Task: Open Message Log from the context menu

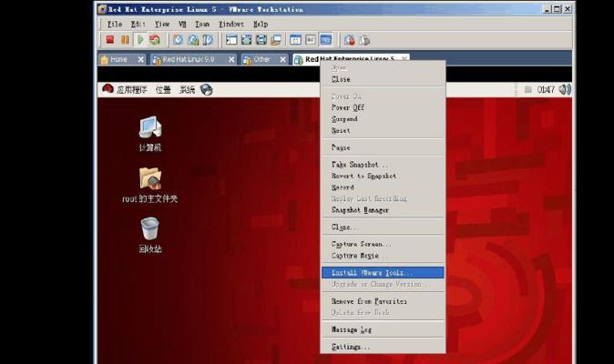Action: pos(383,329)
